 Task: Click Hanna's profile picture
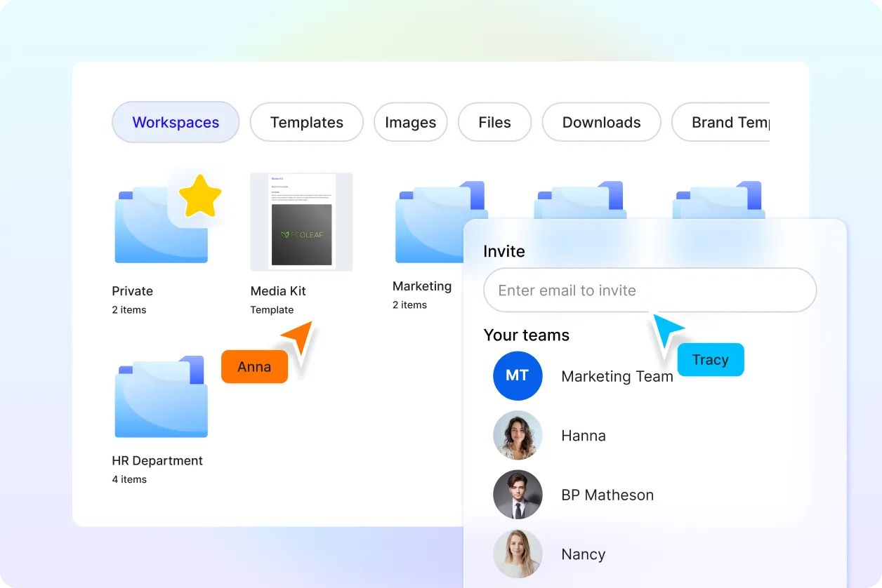click(x=518, y=435)
